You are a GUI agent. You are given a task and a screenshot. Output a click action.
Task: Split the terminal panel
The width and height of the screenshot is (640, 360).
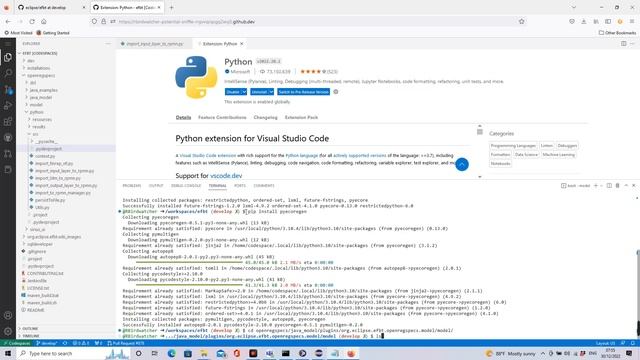coord(609,186)
